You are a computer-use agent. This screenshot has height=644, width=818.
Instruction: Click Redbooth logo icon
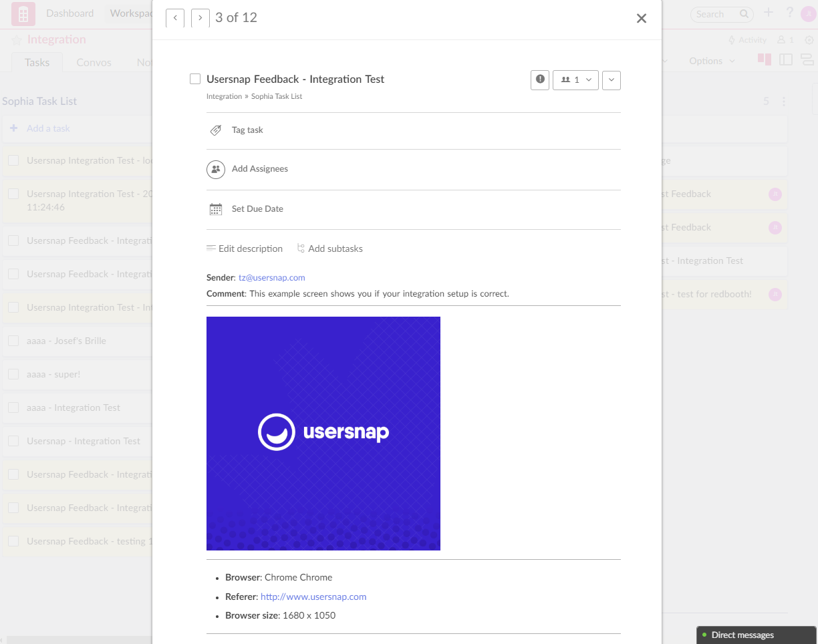coord(23,13)
